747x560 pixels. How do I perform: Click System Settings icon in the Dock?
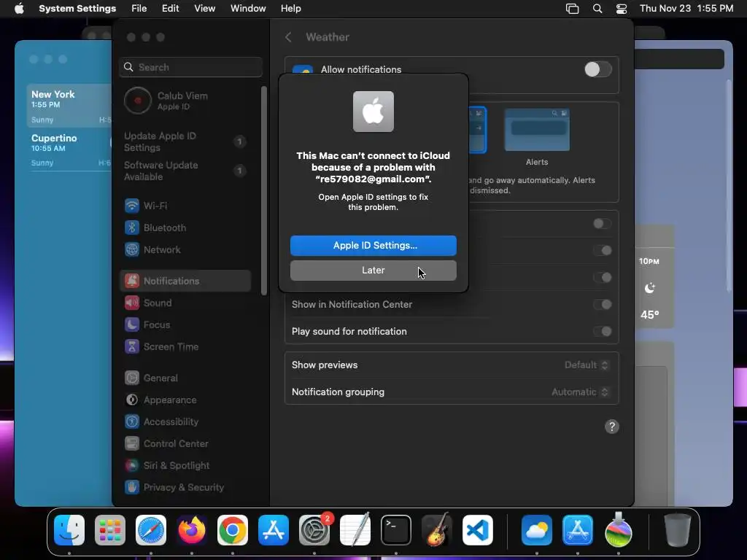(x=314, y=530)
